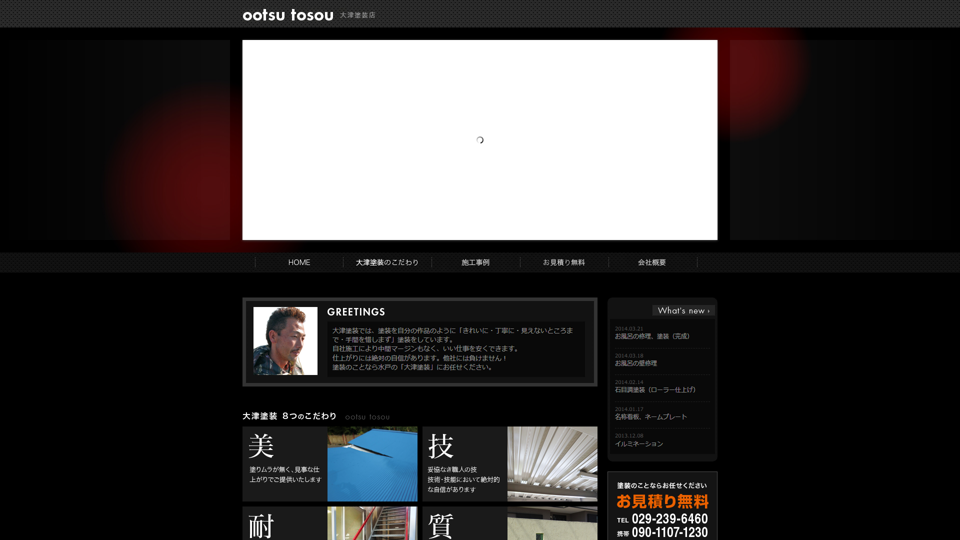Go to 大津塗装のこだわり menu item
The height and width of the screenshot is (540, 960).
click(x=387, y=262)
